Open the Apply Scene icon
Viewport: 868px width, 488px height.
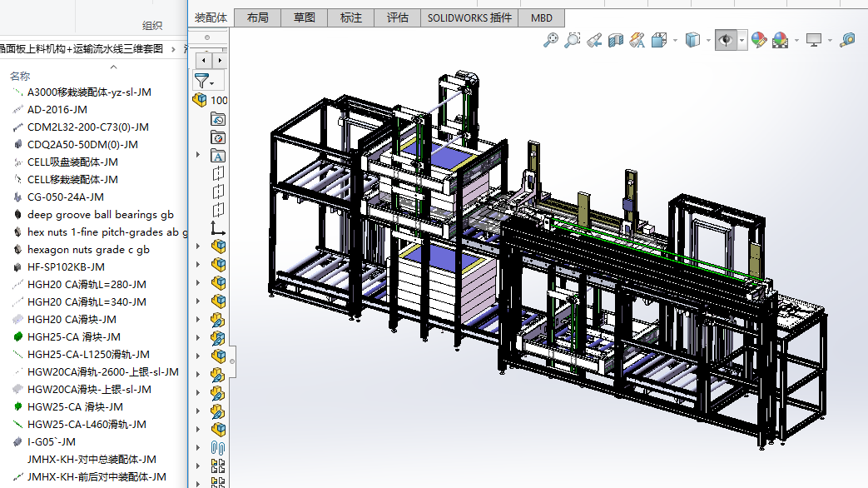pos(780,39)
